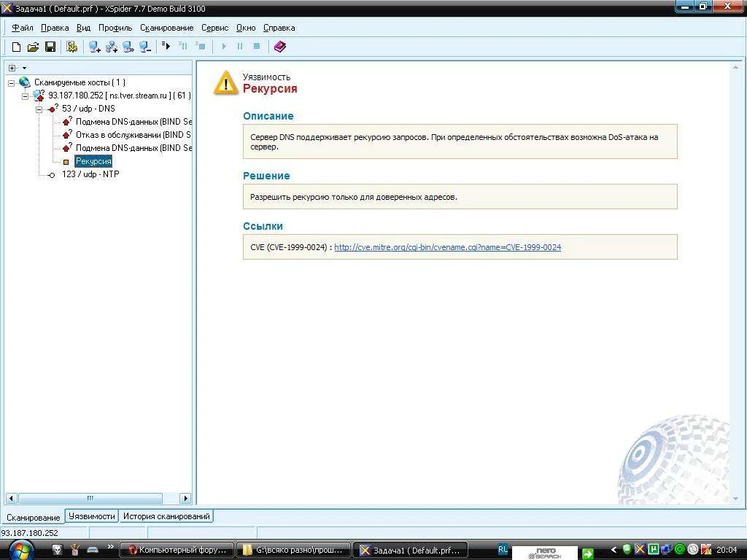Start scanning all hosts with list-play icon

[166, 46]
